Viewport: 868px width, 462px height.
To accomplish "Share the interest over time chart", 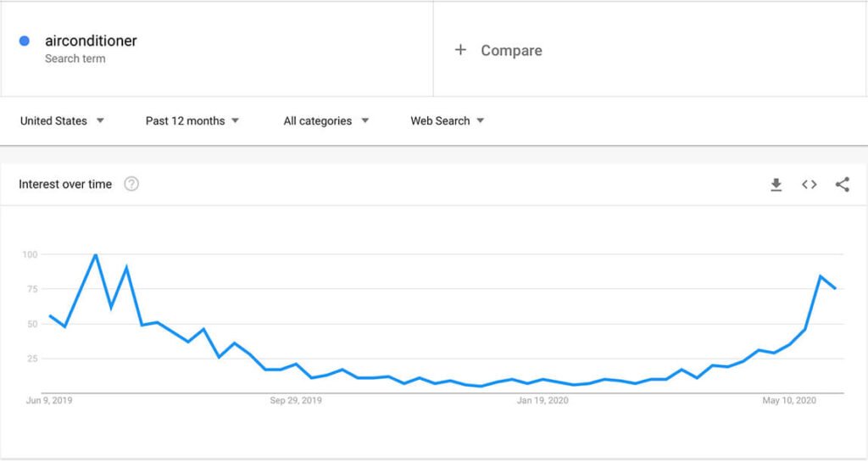I will (x=842, y=184).
